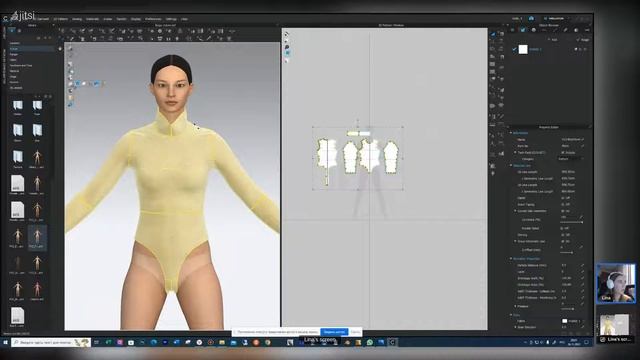This screenshot has width=640, height=360.
Task: Open the Sewing menu
Action: pyautogui.click(x=77, y=19)
